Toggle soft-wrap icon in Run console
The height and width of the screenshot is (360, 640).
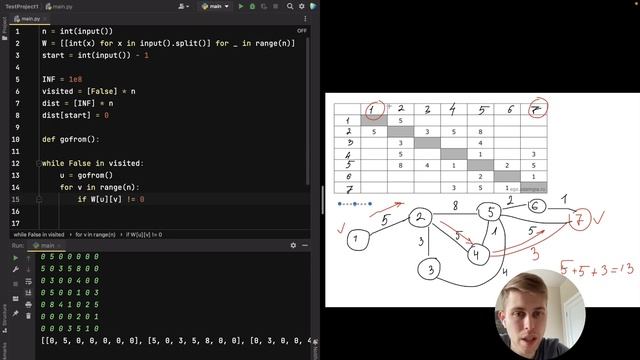(x=28, y=281)
